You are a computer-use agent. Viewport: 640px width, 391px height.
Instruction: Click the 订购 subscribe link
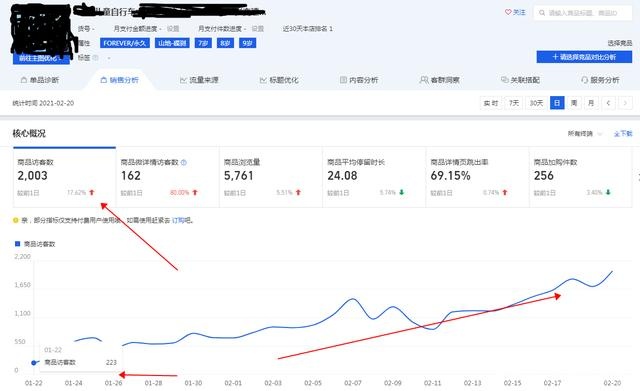point(178,220)
